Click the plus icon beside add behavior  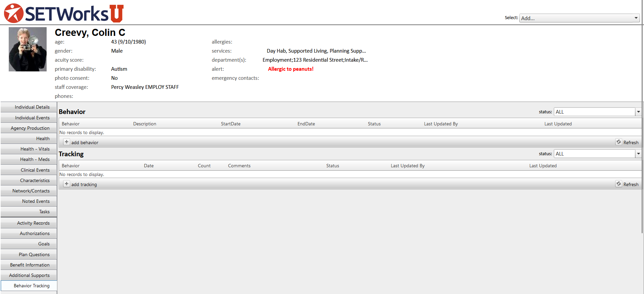tap(66, 142)
